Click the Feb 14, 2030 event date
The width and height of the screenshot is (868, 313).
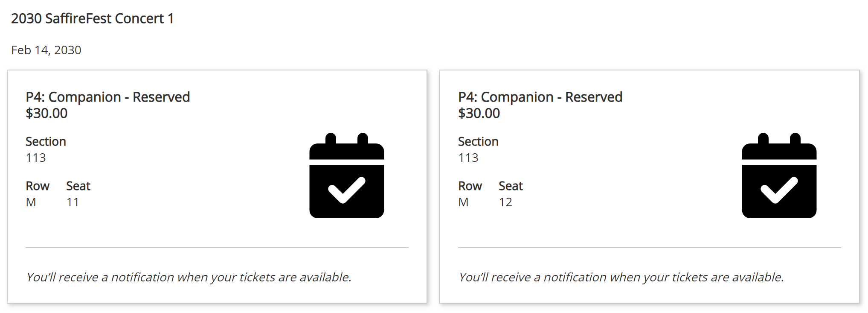[46, 50]
